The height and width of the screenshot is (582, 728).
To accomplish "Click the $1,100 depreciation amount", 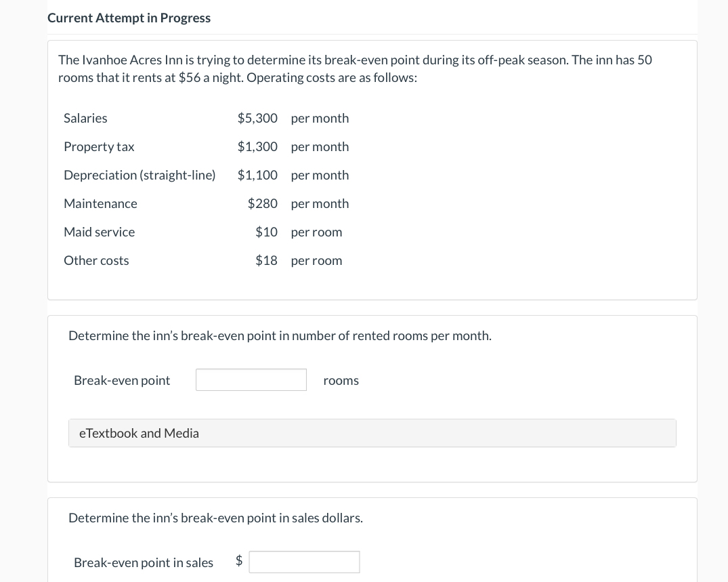I will coord(257,175).
